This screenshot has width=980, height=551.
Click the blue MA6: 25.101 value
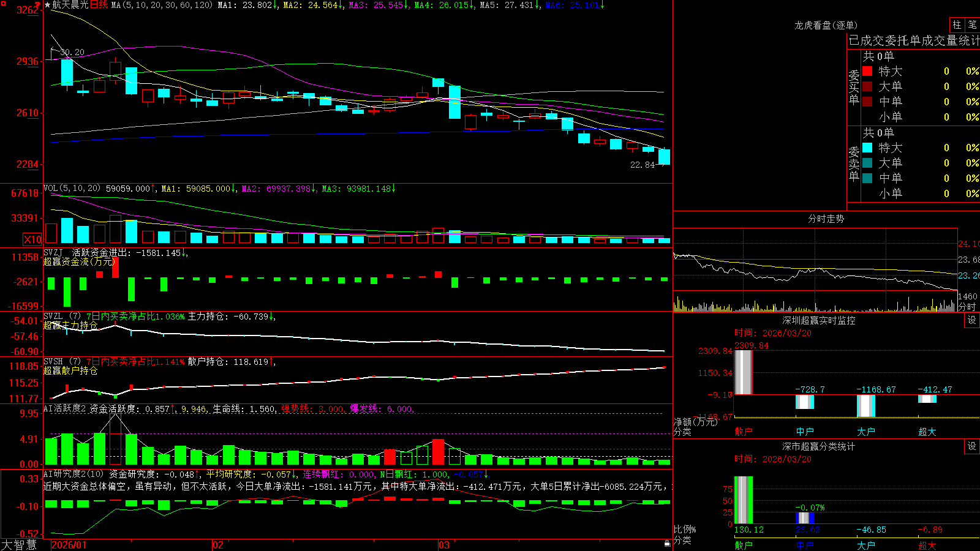click(573, 5)
